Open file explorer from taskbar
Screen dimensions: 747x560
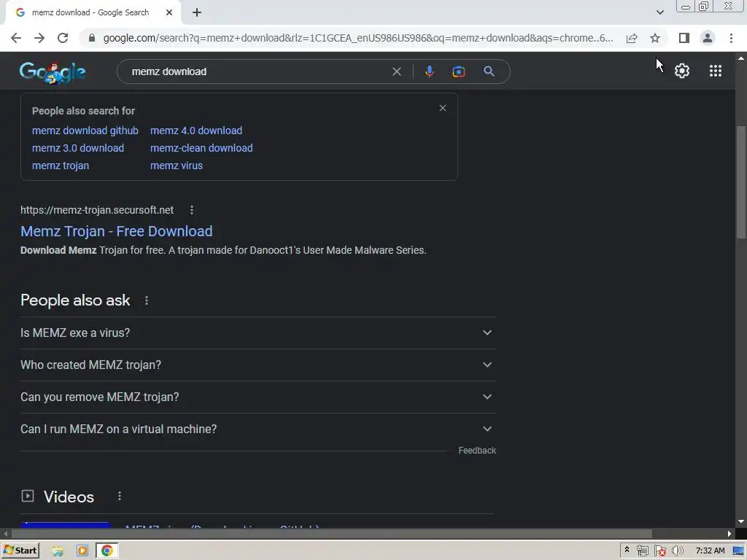(x=58, y=551)
